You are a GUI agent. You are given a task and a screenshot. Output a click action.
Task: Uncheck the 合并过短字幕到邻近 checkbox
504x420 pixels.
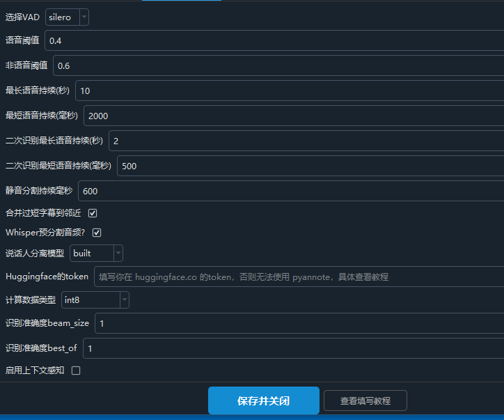(93, 213)
